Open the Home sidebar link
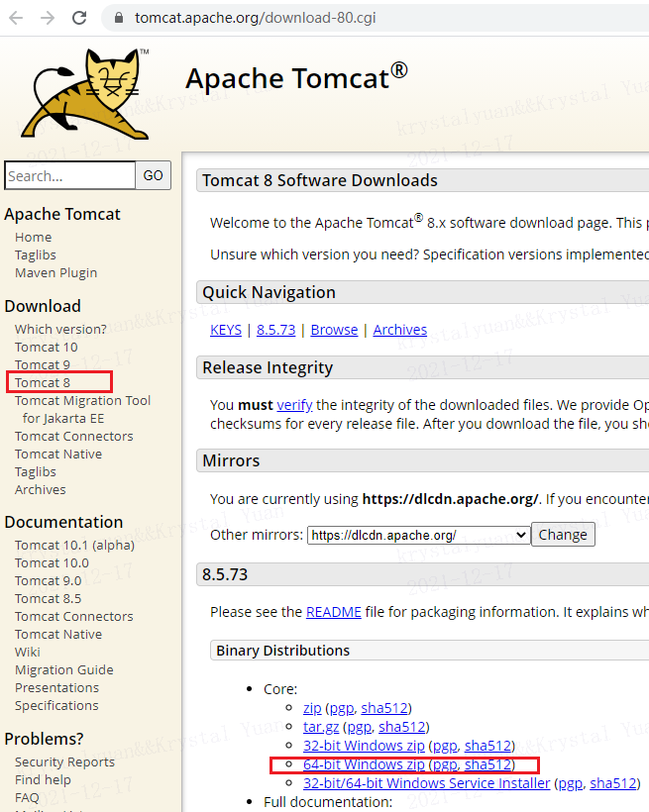Image resolution: width=649 pixels, height=812 pixels. 33,238
